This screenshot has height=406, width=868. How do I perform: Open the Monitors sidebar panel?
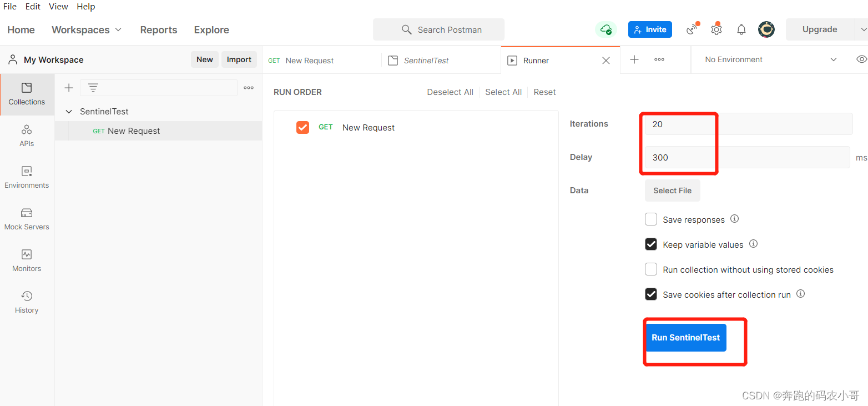pyautogui.click(x=27, y=261)
